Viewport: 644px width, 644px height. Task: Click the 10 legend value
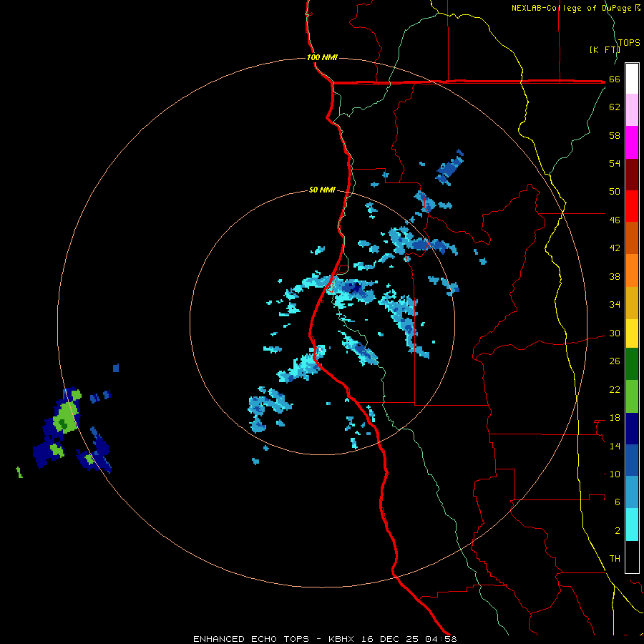pos(615,474)
